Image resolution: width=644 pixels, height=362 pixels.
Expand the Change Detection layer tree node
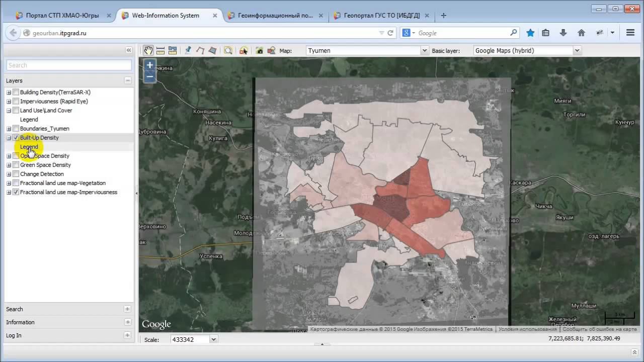9,174
